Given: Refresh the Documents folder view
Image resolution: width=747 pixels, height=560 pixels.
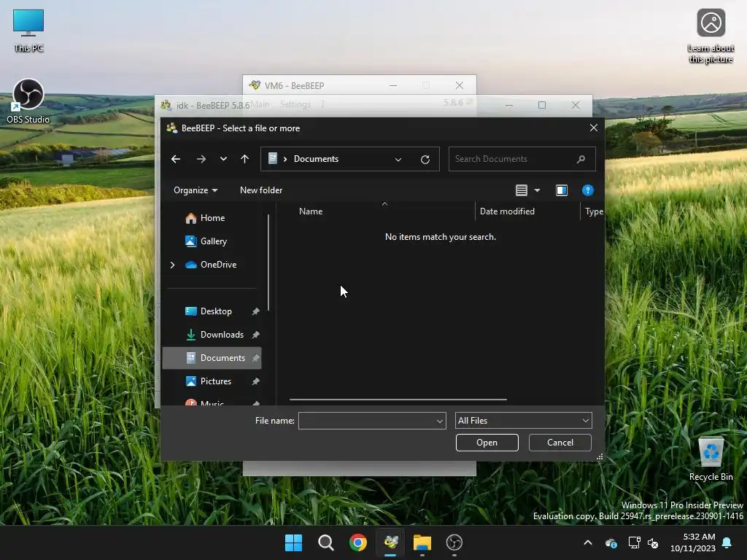Looking at the screenshot, I should 425,160.
